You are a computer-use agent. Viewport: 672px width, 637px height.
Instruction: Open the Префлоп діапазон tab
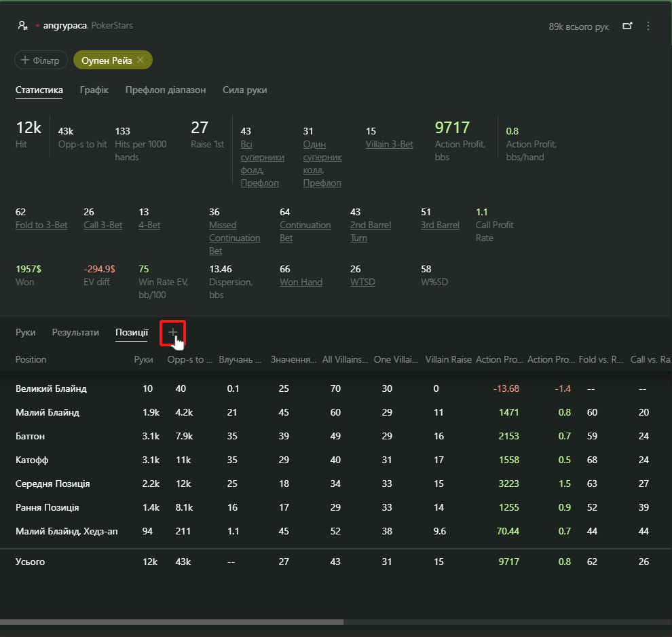[166, 90]
